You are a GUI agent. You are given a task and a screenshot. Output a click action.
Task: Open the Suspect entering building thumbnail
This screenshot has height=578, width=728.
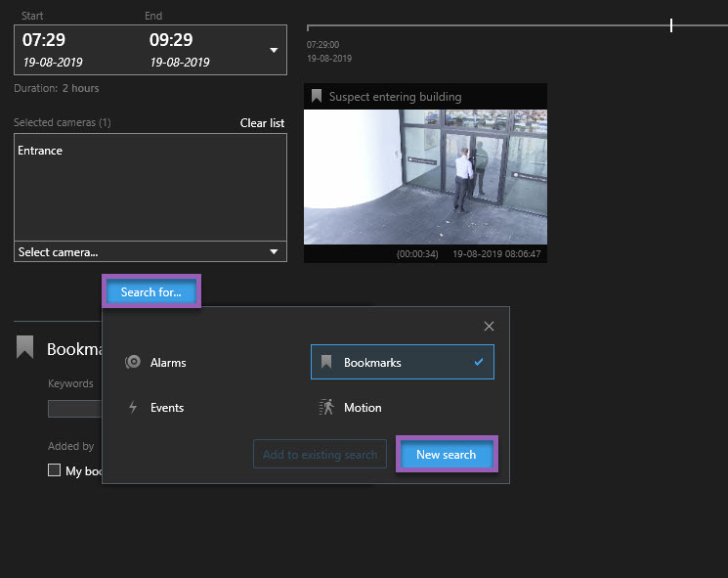click(x=425, y=176)
